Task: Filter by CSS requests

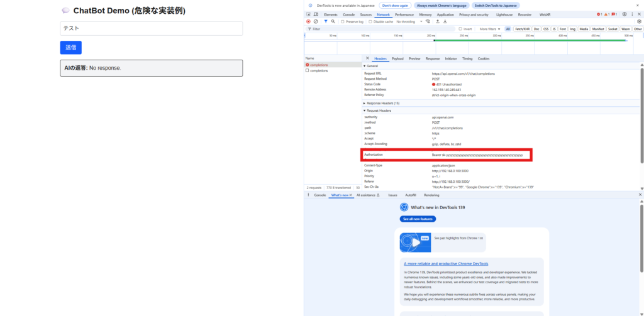Action: click(x=546, y=29)
